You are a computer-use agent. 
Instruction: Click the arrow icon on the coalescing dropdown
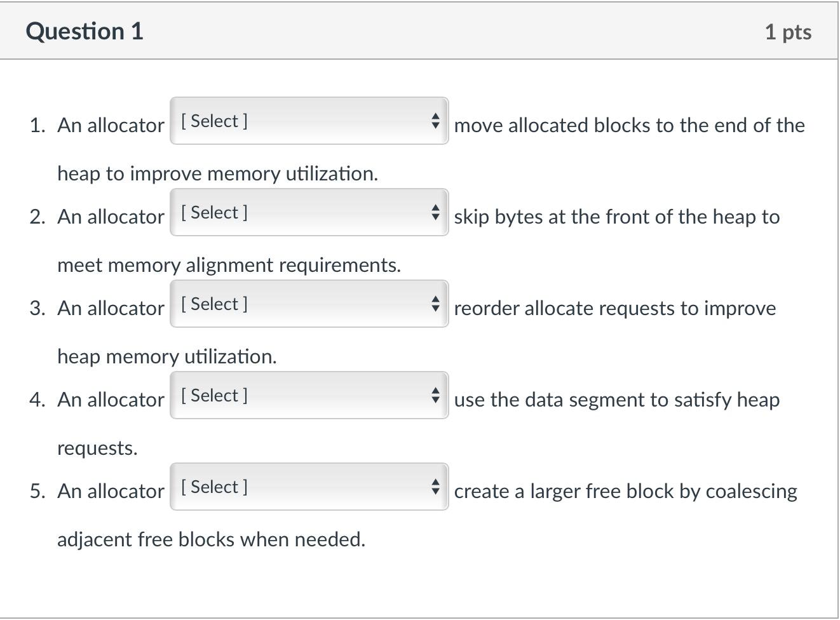pyautogui.click(x=435, y=487)
